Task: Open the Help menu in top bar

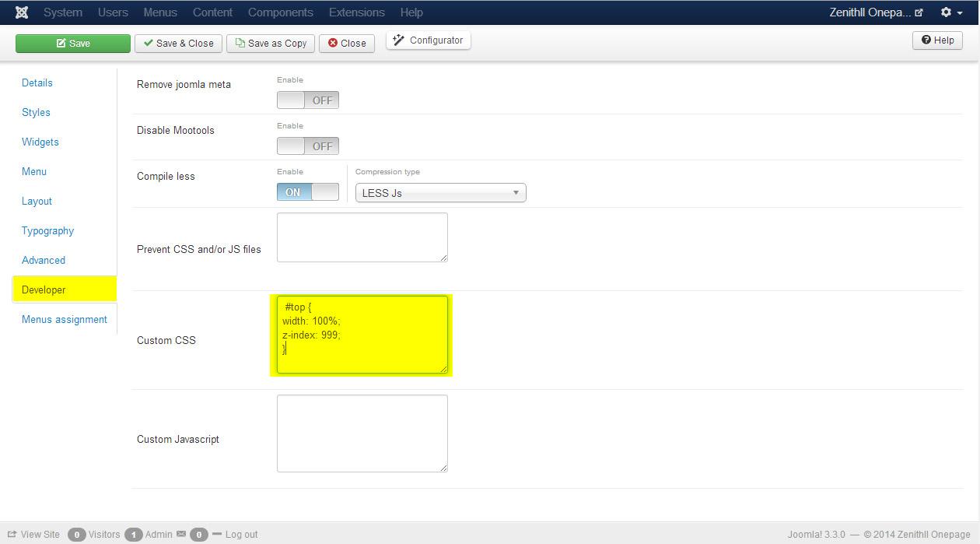Action: click(x=411, y=12)
